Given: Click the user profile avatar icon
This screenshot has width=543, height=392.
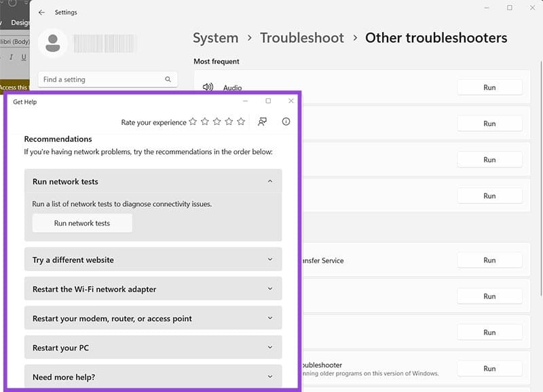Looking at the screenshot, I should [x=53, y=43].
